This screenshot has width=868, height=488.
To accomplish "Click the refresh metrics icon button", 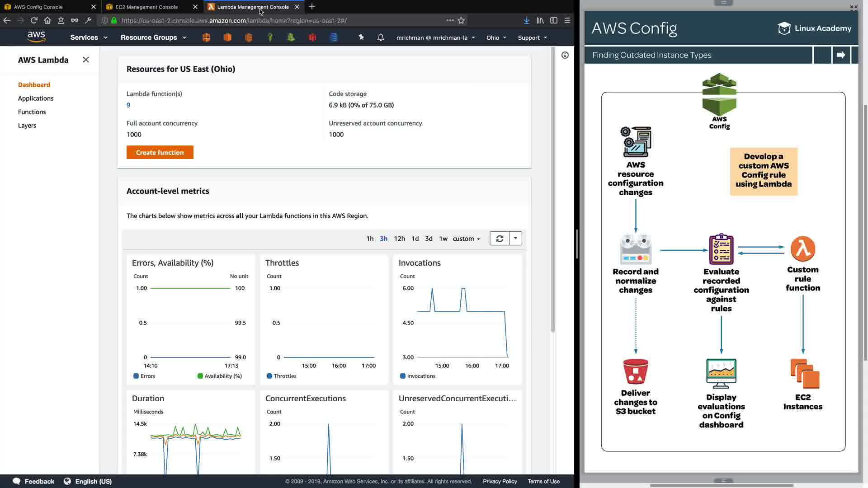I will click(x=500, y=239).
